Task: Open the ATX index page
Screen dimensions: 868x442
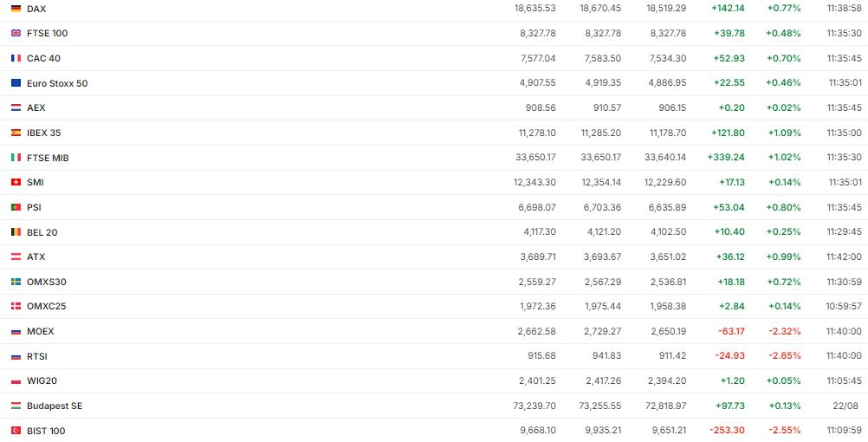Action: pos(36,257)
